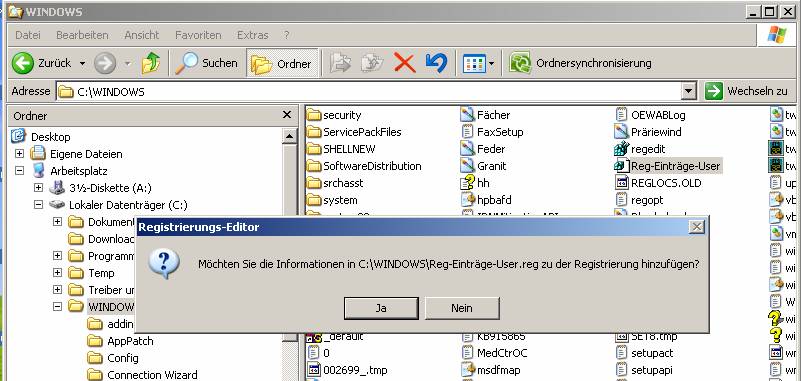Select the Reg-Einträge-User registry file icon

(x=621, y=166)
